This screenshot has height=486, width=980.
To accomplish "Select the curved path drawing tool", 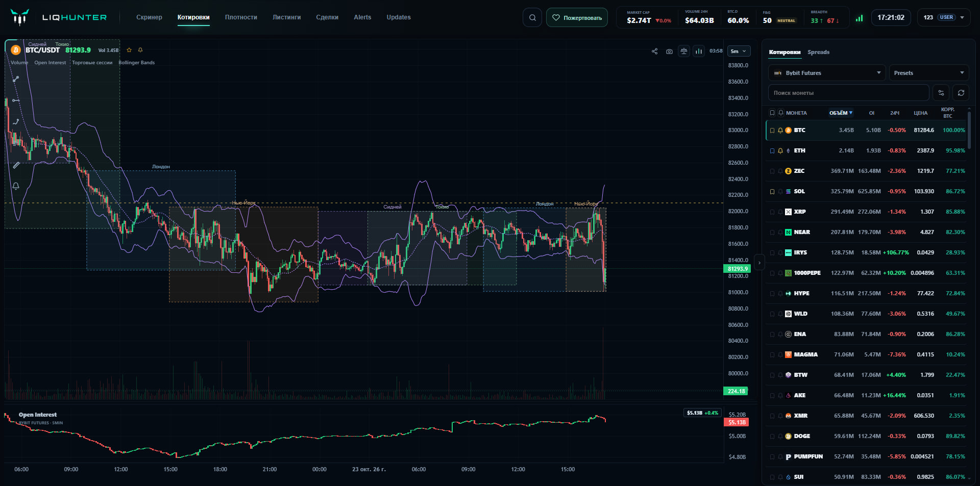I will click(16, 122).
